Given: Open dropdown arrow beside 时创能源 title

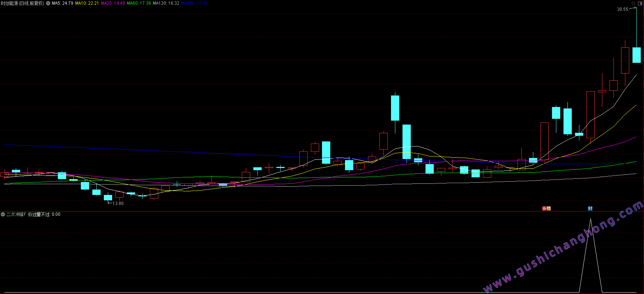Looking at the screenshot, I should pos(48,3).
